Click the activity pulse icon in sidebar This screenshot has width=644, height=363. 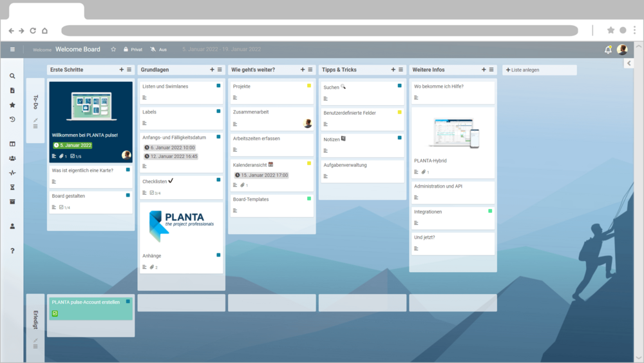click(x=12, y=173)
